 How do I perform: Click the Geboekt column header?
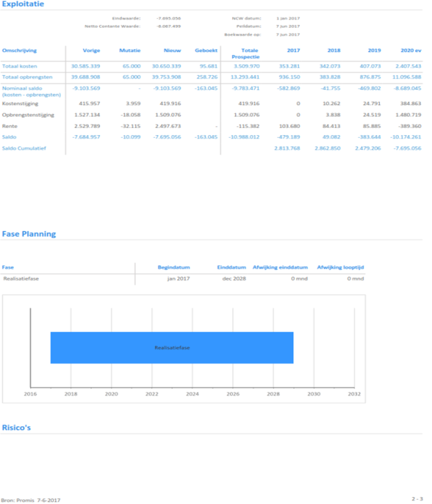206,50
